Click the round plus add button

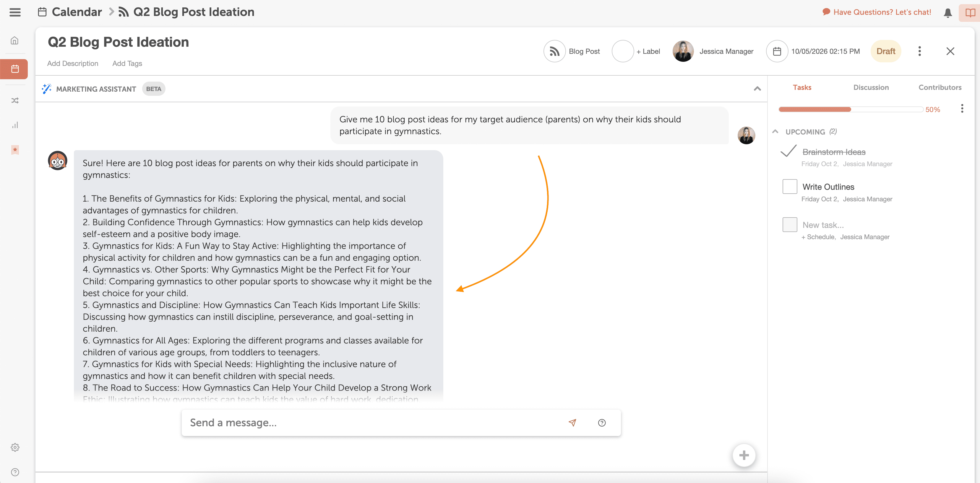(744, 455)
